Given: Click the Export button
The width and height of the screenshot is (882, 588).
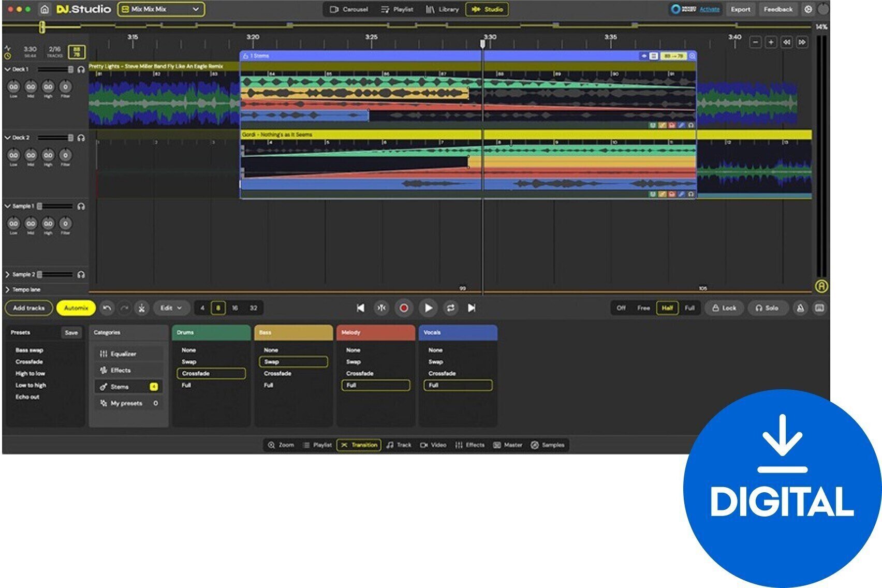Looking at the screenshot, I should pyautogui.click(x=741, y=9).
